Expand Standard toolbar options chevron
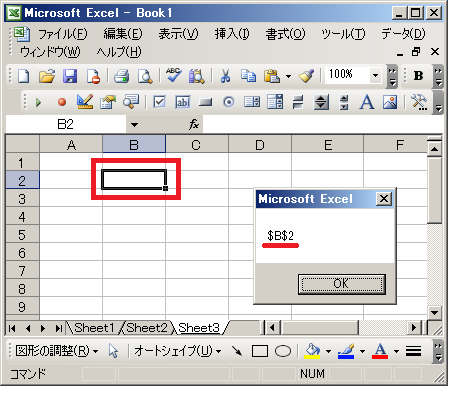453x393 pixels. (392, 76)
